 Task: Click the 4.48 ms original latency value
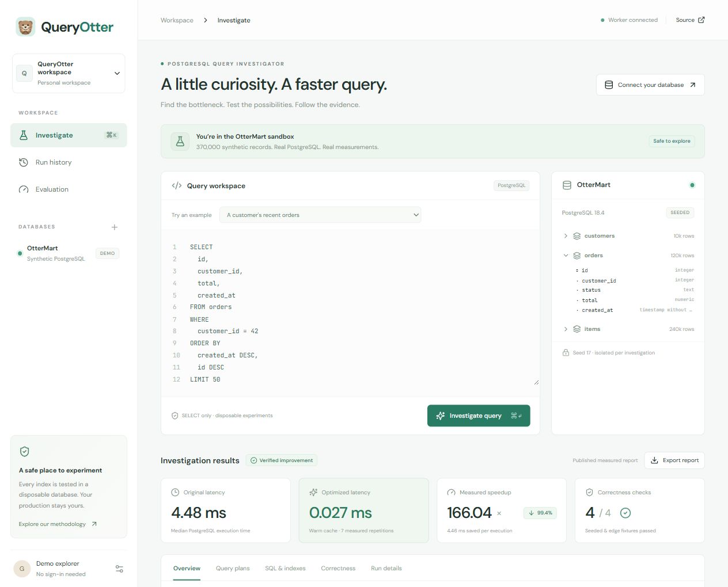[x=199, y=513]
